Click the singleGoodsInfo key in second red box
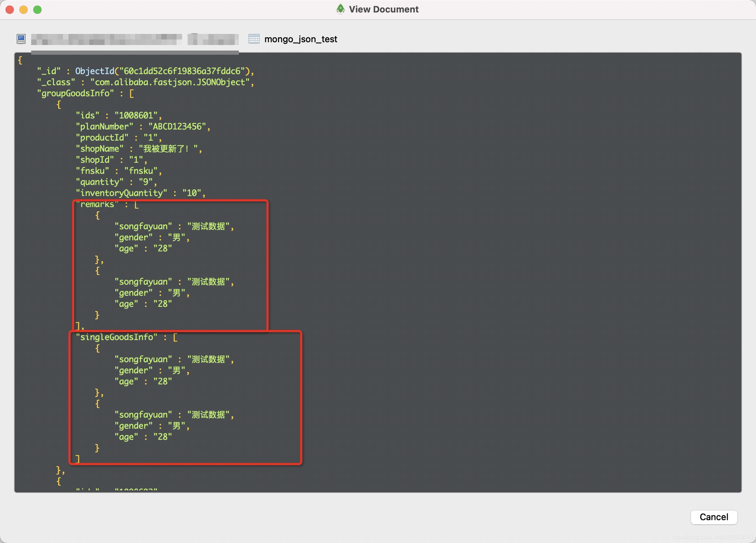This screenshot has width=756, height=543. click(x=117, y=337)
